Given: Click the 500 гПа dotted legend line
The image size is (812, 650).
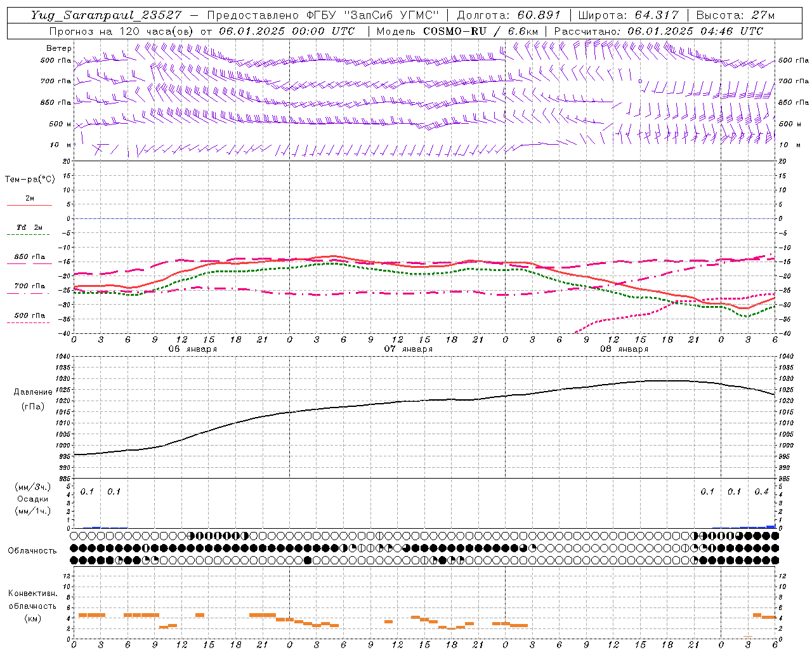Looking at the screenshot, I should coord(28,322).
